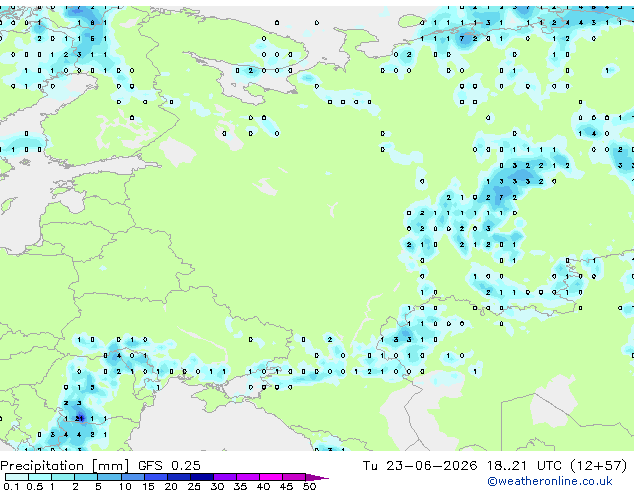The height and width of the screenshot is (490, 634).
Task: Click the 'UTC' label
Action: pyautogui.click(x=549, y=466)
